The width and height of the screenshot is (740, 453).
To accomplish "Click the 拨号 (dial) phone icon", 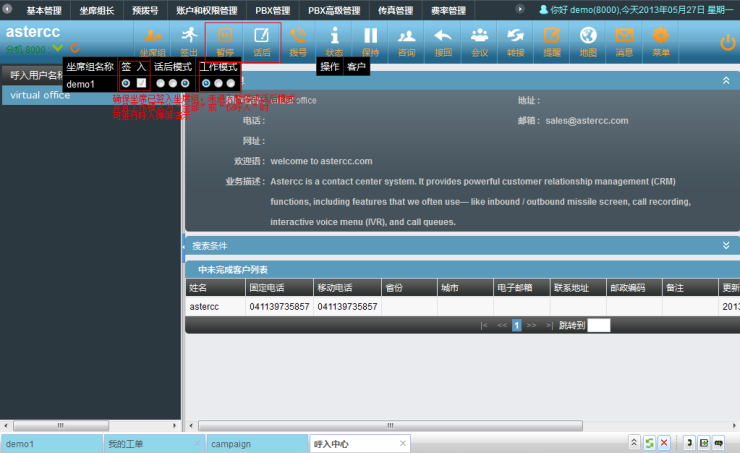I will (x=298, y=40).
